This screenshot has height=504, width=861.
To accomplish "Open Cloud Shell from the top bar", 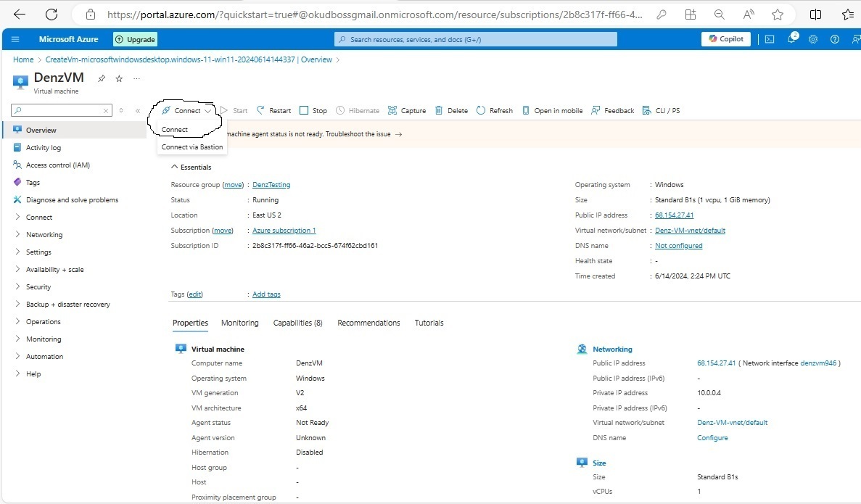I will pyautogui.click(x=770, y=40).
